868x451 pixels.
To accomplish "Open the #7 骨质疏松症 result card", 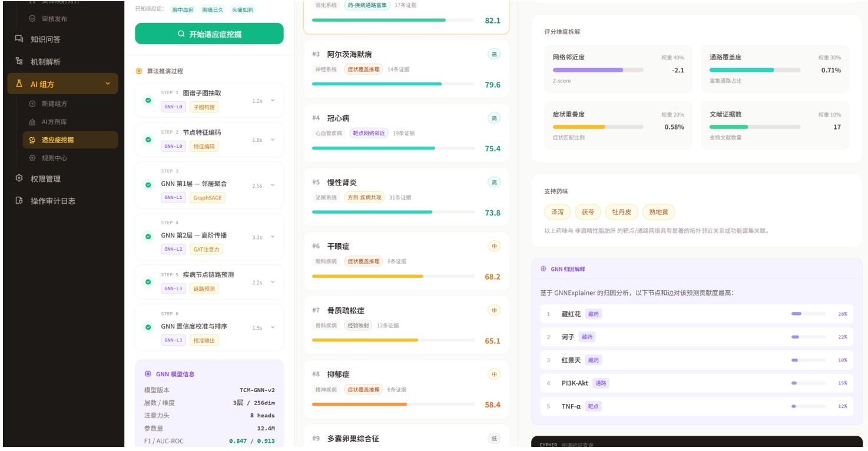I will click(406, 326).
